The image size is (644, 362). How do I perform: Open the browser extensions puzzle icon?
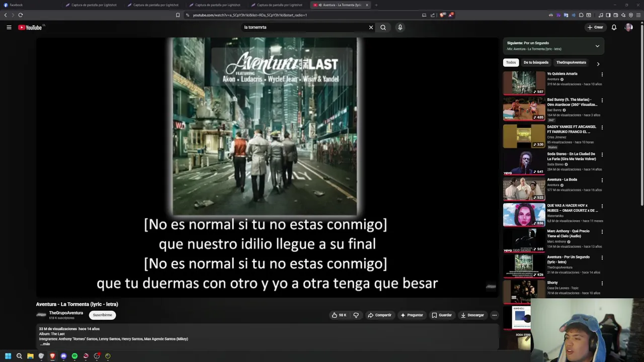click(x=581, y=15)
